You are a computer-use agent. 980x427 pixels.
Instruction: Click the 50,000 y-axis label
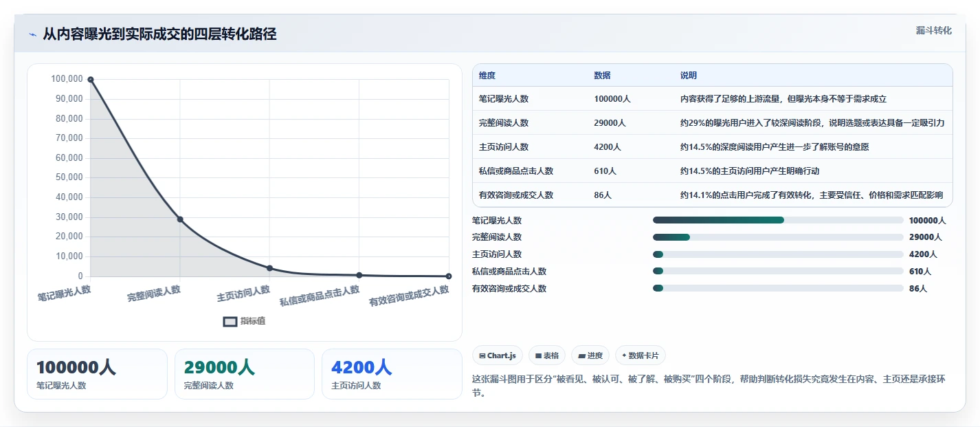[69, 177]
